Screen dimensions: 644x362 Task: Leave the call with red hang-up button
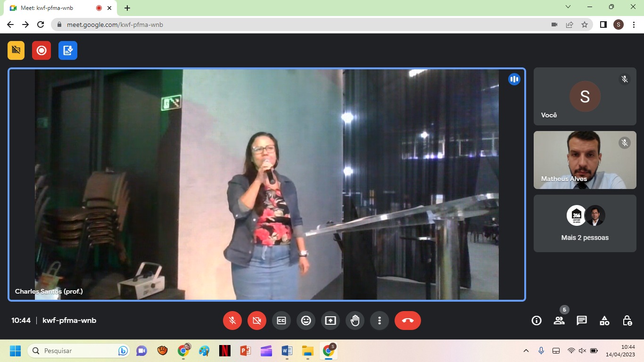click(x=408, y=321)
